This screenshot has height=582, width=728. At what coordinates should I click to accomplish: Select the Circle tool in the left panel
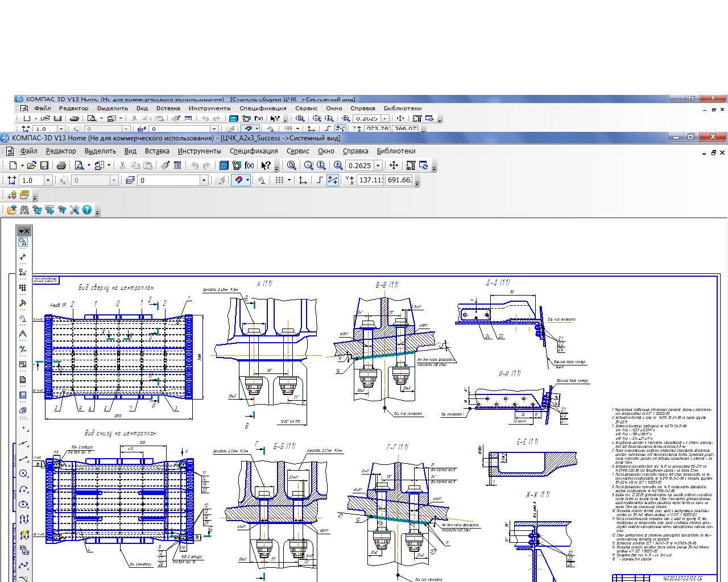pos(23,473)
